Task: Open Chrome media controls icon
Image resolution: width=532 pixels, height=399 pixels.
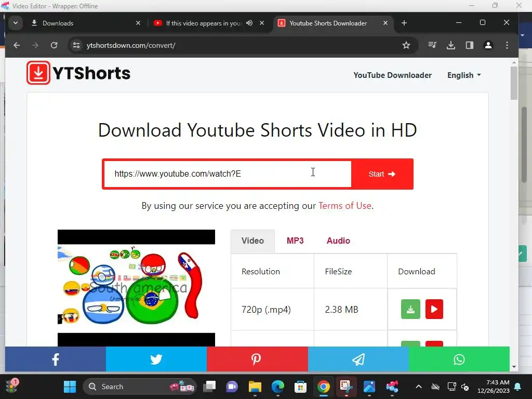Action: (432, 45)
